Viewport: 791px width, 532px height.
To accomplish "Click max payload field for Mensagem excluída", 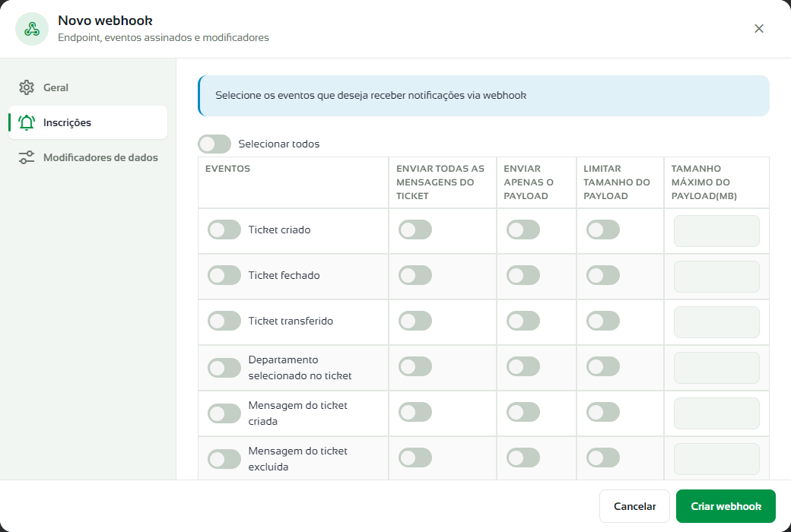I will [716, 459].
